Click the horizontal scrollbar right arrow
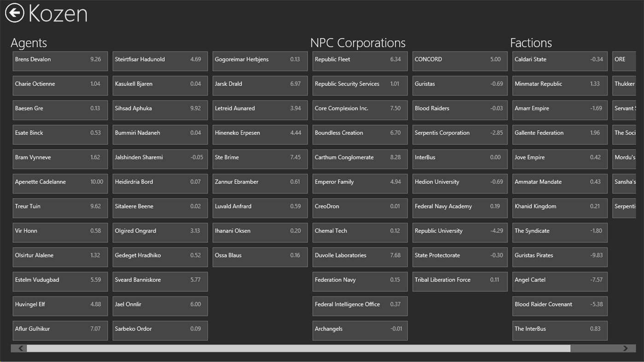The image size is (644, 362). [625, 349]
